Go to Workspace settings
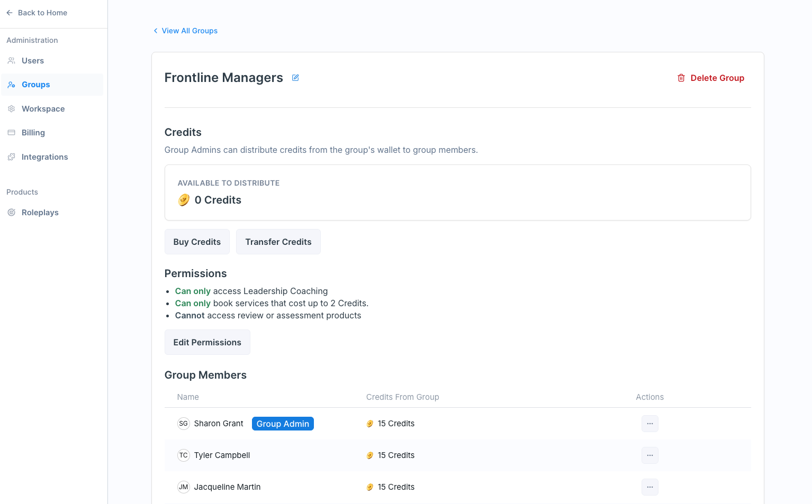The height and width of the screenshot is (504, 812). (x=52, y=109)
